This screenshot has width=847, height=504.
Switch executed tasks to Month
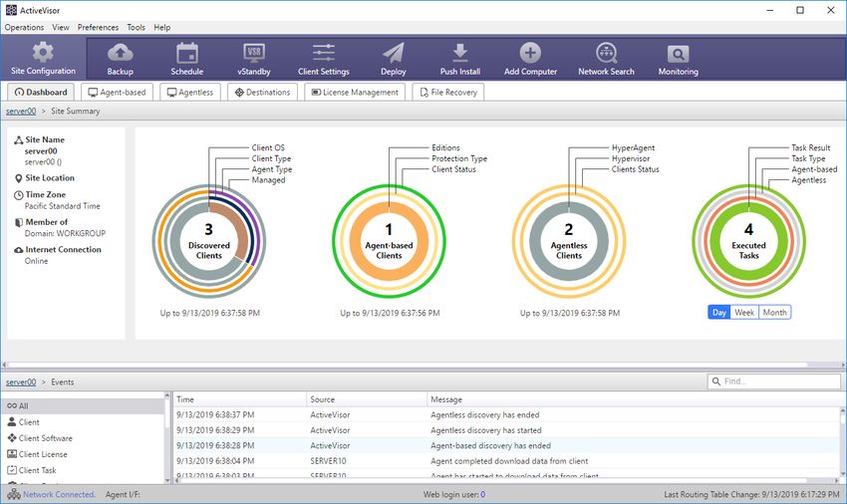click(774, 312)
